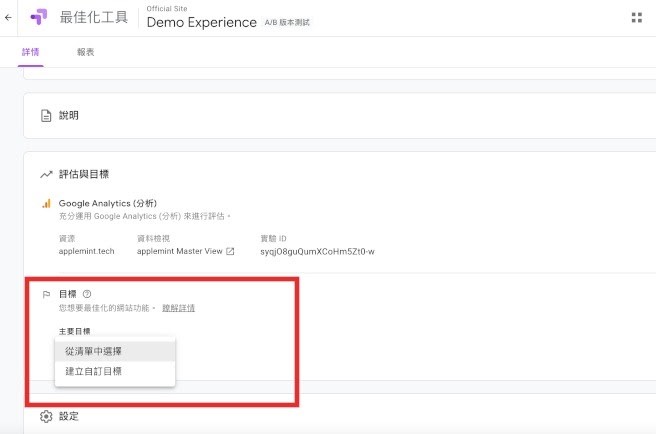Click the orange Google Analytics icon
The image size is (656, 434).
[x=46, y=203]
